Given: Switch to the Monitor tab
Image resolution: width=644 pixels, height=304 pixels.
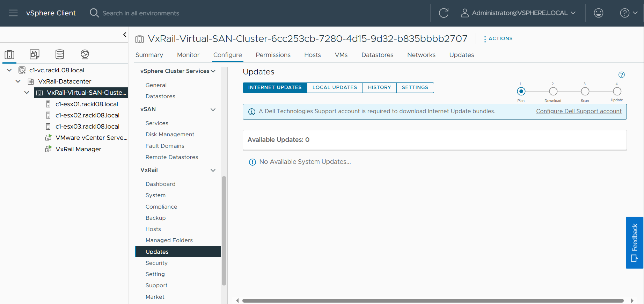Looking at the screenshot, I should tap(188, 55).
